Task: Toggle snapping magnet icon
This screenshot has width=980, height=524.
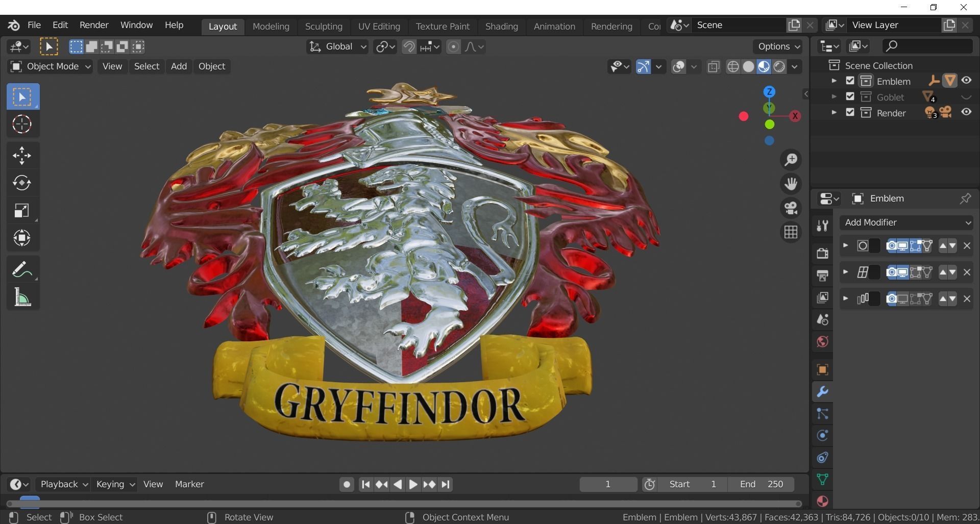Action: [409, 47]
